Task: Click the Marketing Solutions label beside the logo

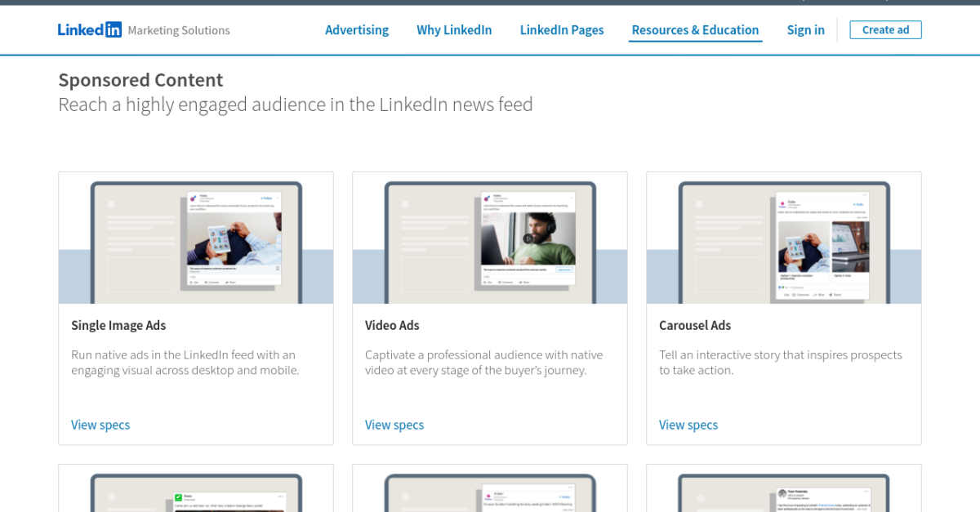Action: pos(178,30)
